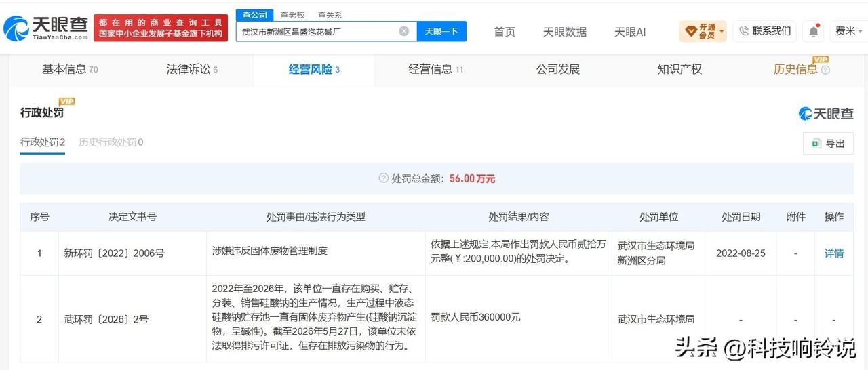The height and width of the screenshot is (370, 868).
Task: Open the 基本信息 tab
Action: tap(70, 69)
